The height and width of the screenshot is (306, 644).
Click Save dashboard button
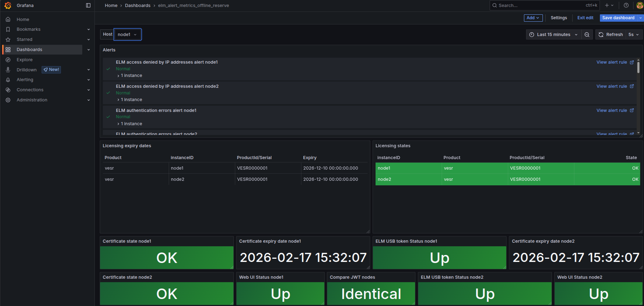pyautogui.click(x=618, y=18)
